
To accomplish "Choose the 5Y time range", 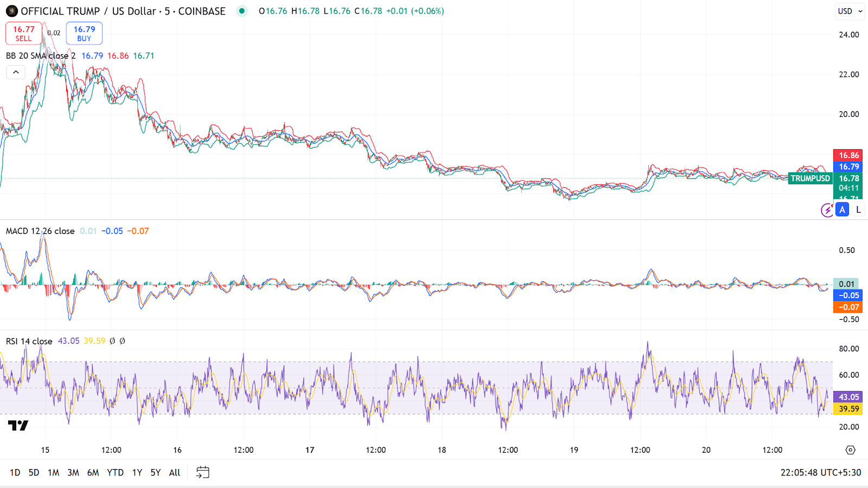I will pos(156,472).
